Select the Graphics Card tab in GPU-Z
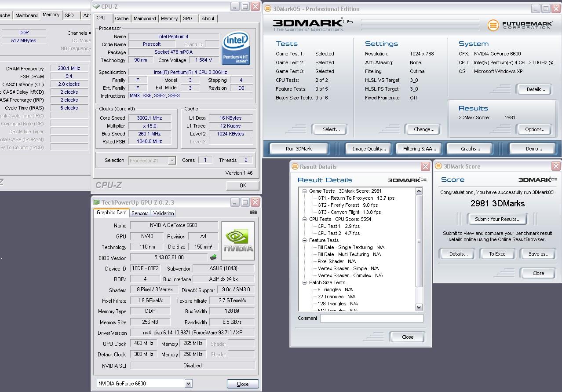 [x=112, y=212]
